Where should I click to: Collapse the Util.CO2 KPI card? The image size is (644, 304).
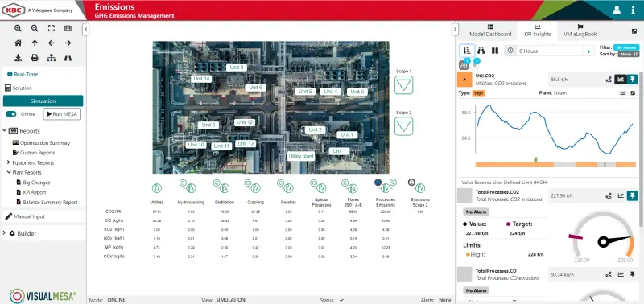pos(465,79)
